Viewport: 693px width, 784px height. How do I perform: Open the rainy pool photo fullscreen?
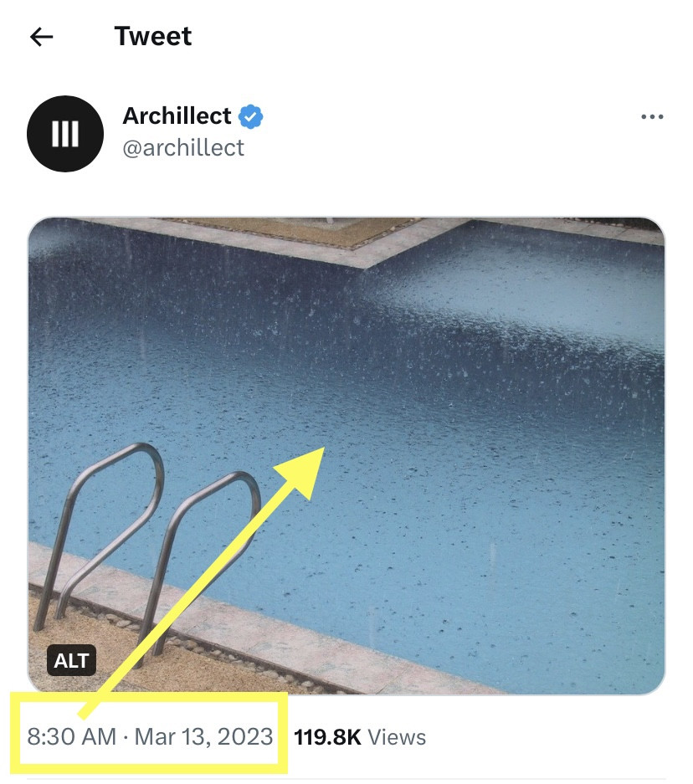click(x=346, y=455)
